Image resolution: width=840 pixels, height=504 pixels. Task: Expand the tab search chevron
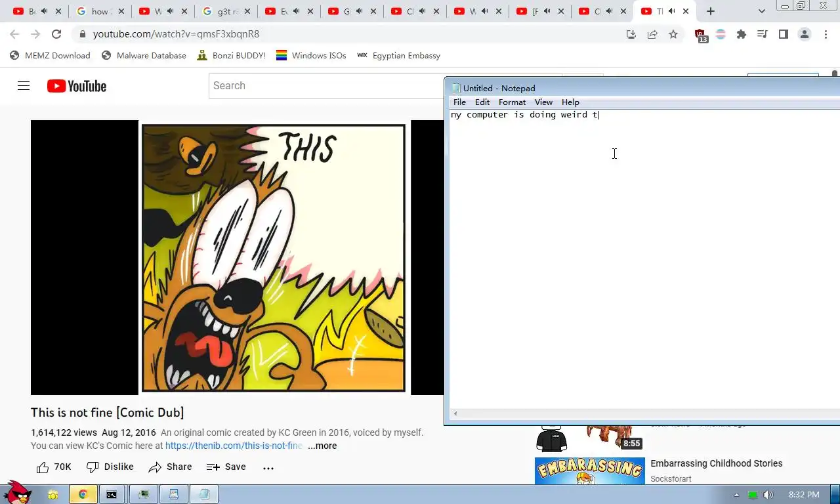[761, 11]
